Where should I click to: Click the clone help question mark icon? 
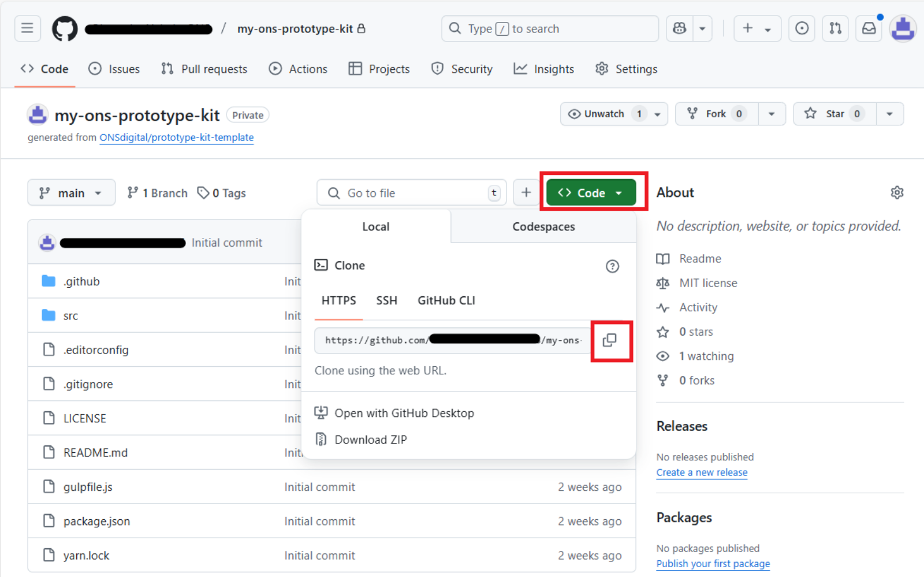(x=612, y=266)
